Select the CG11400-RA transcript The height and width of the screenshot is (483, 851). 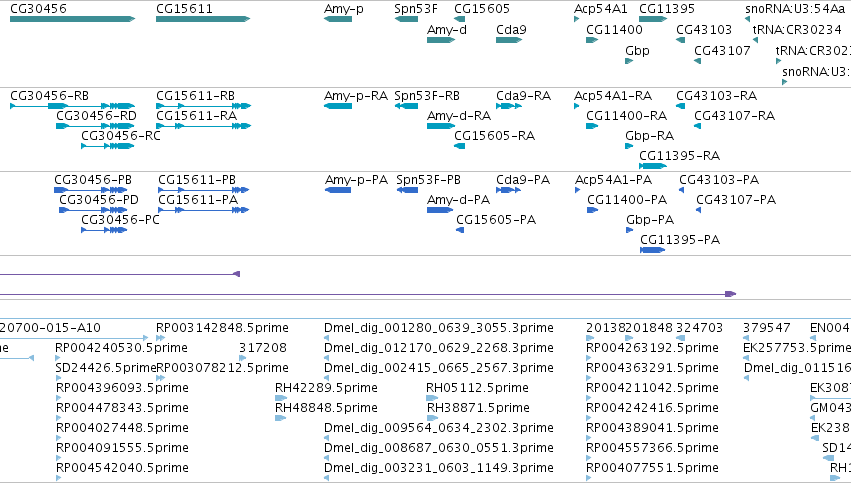(592, 126)
